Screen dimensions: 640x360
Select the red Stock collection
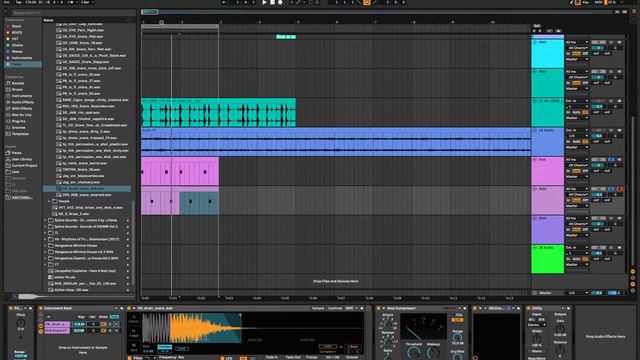click(16, 26)
